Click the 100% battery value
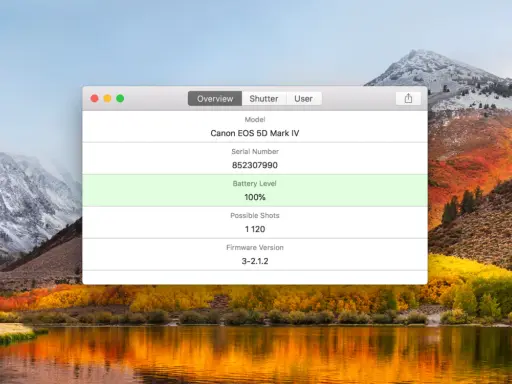512x384 pixels. pyautogui.click(x=255, y=197)
